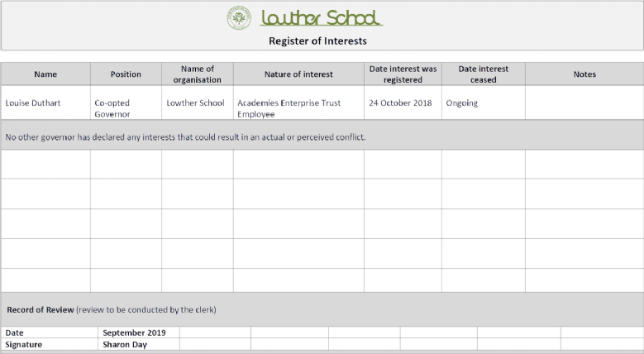644x354 pixels.
Task: Click the 'Name of organisation' header
Action: (x=198, y=74)
